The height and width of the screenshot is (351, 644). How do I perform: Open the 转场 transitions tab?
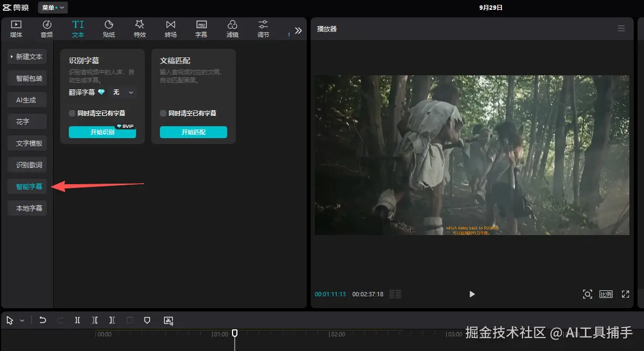170,29
